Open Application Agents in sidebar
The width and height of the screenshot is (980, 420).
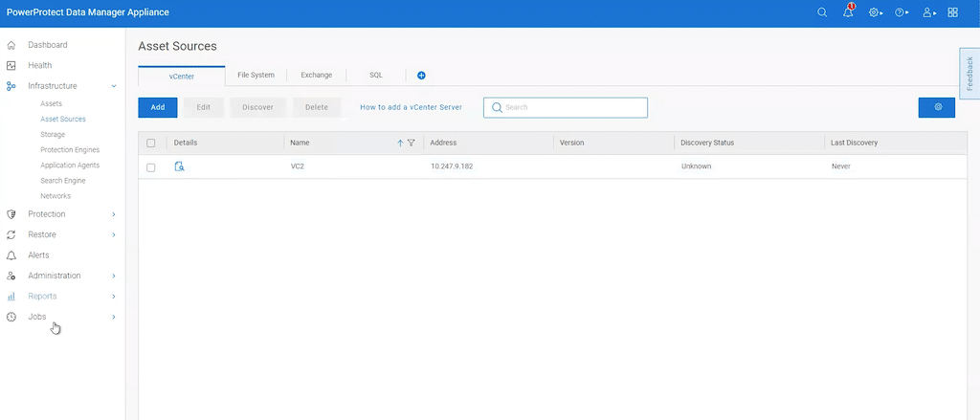point(70,165)
